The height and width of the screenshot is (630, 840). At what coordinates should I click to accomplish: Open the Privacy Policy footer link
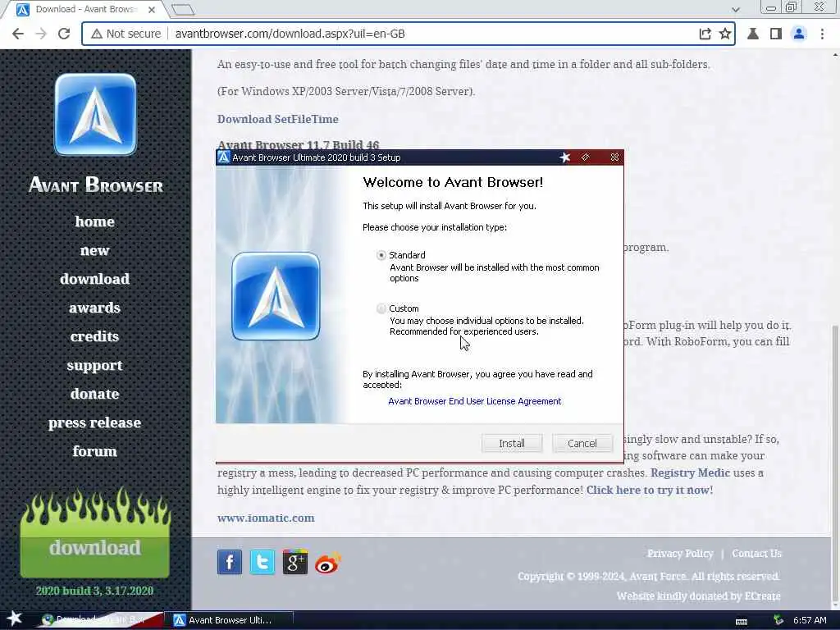[x=680, y=554]
